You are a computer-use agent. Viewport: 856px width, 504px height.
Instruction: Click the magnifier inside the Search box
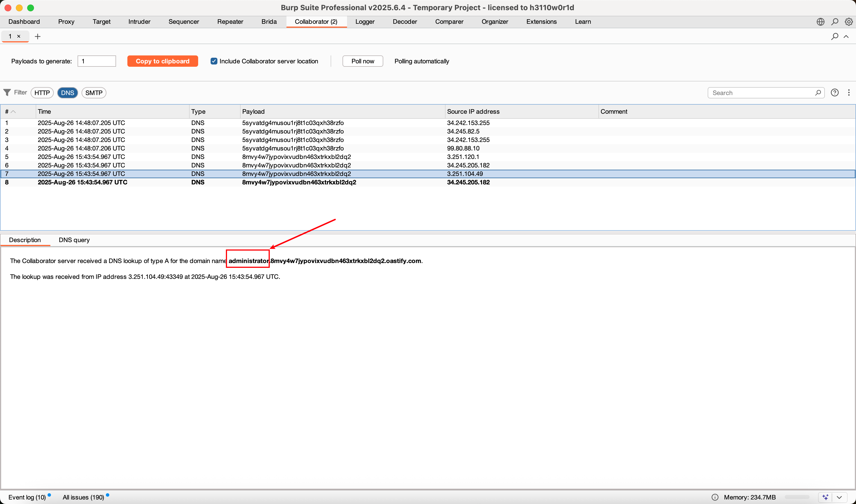coord(818,93)
